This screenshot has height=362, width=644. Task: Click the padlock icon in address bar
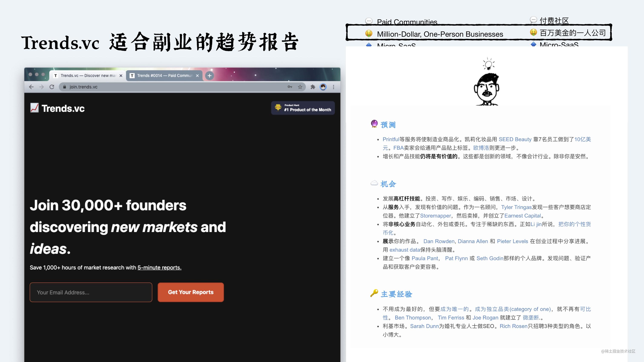pos(65,87)
